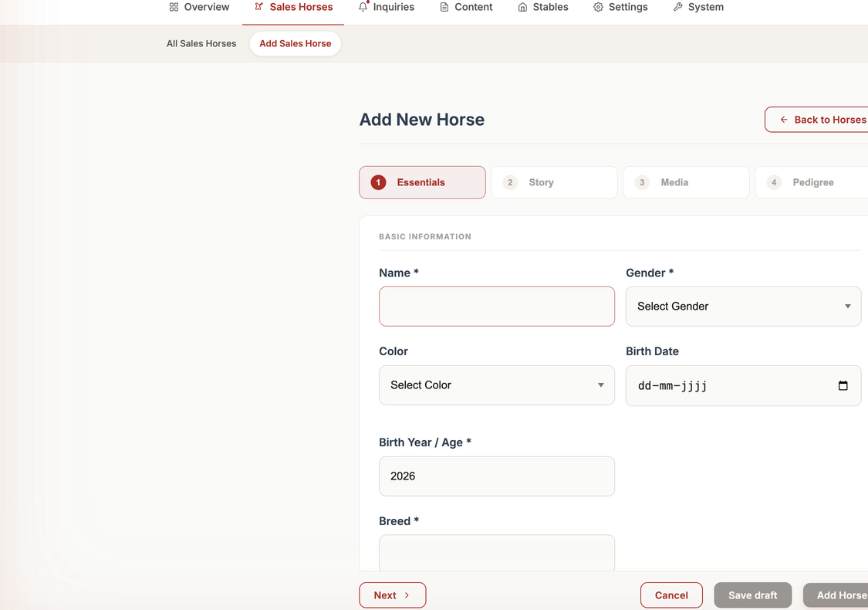This screenshot has width=868, height=610.
Task: Click the Back to Horses button
Action: tap(816, 120)
